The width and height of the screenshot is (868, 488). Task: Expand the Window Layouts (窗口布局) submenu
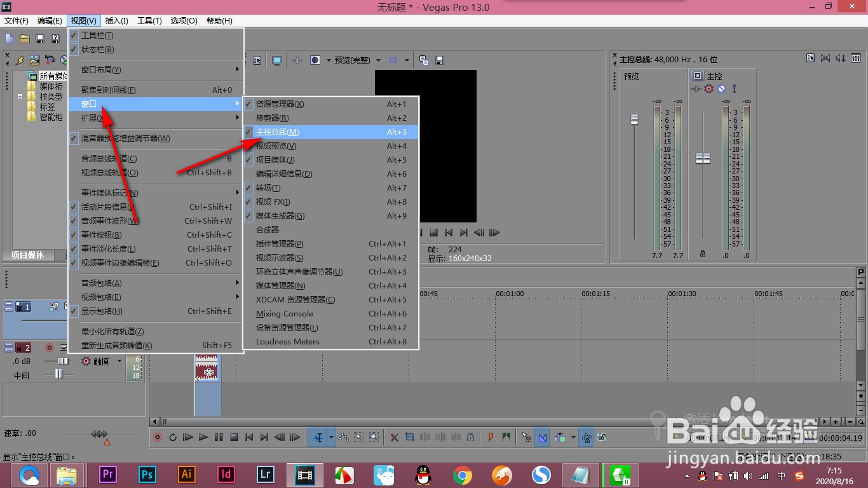pos(156,70)
